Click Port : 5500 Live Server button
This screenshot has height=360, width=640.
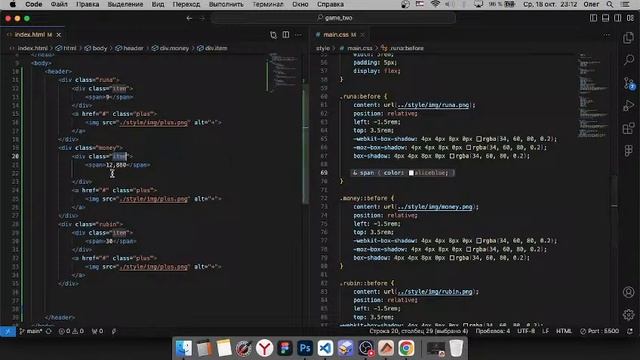(600, 331)
